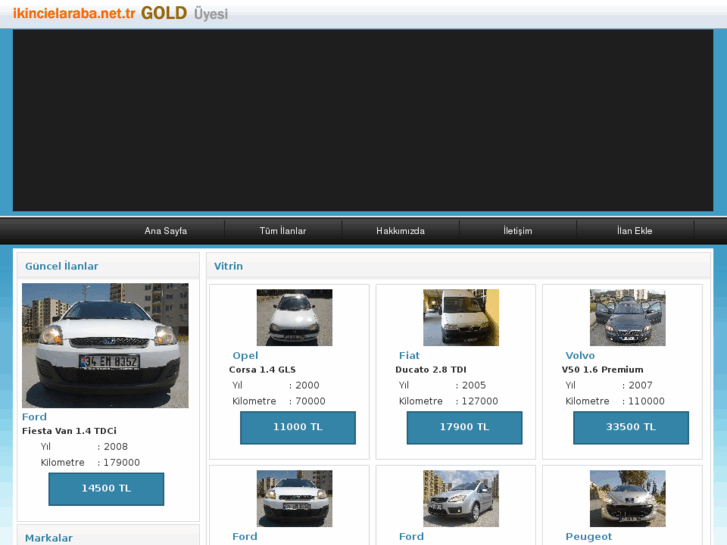Image resolution: width=727 pixels, height=545 pixels.
Task: Click the Kilometre 179000 value for the Fiesta
Action: 121,462
